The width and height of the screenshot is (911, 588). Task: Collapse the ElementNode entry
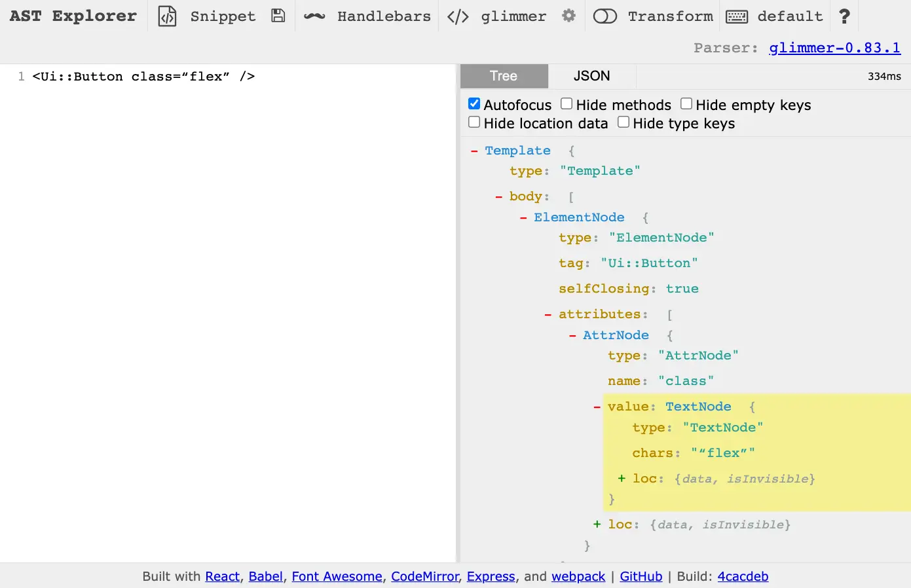(x=523, y=218)
